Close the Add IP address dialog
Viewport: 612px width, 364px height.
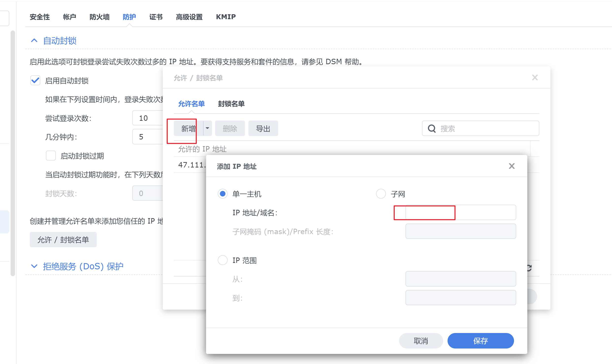point(512,166)
